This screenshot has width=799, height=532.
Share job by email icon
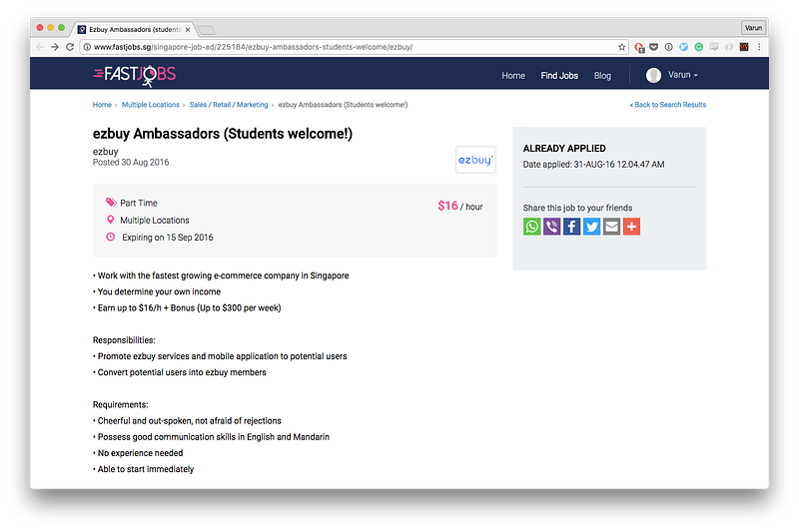point(611,227)
